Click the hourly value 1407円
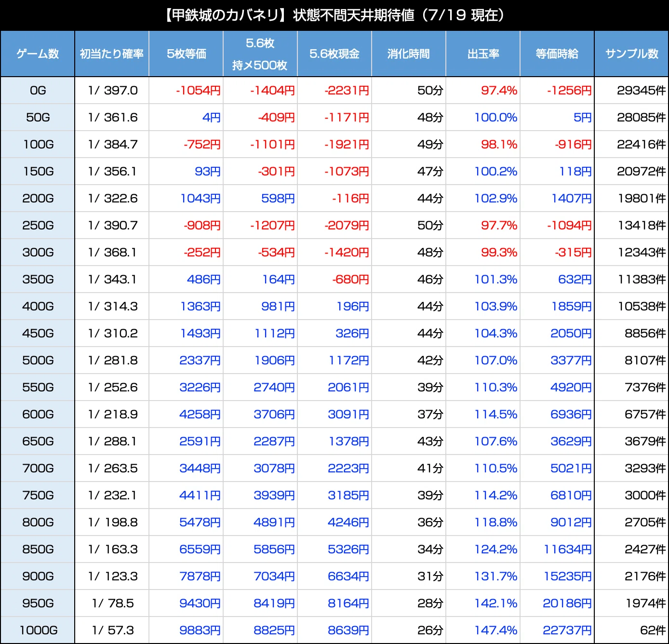This screenshot has width=669, height=644. pyautogui.click(x=572, y=198)
